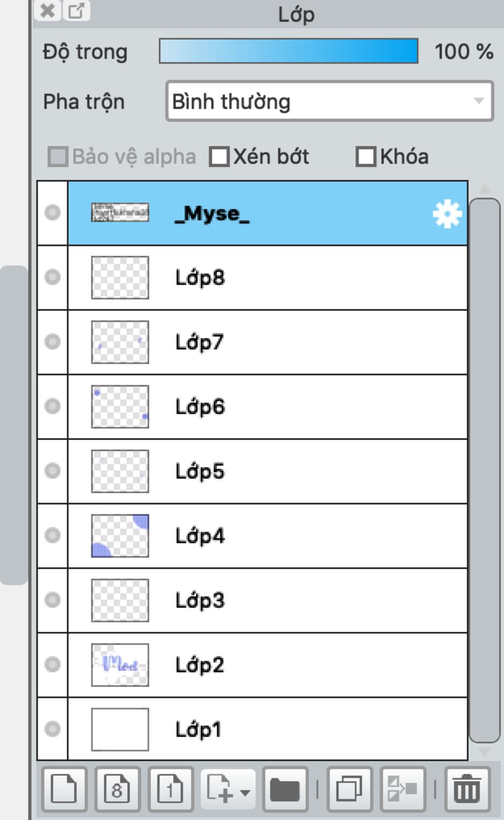Hide the Lớp4 layer
The height and width of the screenshot is (820, 504).
pyautogui.click(x=53, y=535)
